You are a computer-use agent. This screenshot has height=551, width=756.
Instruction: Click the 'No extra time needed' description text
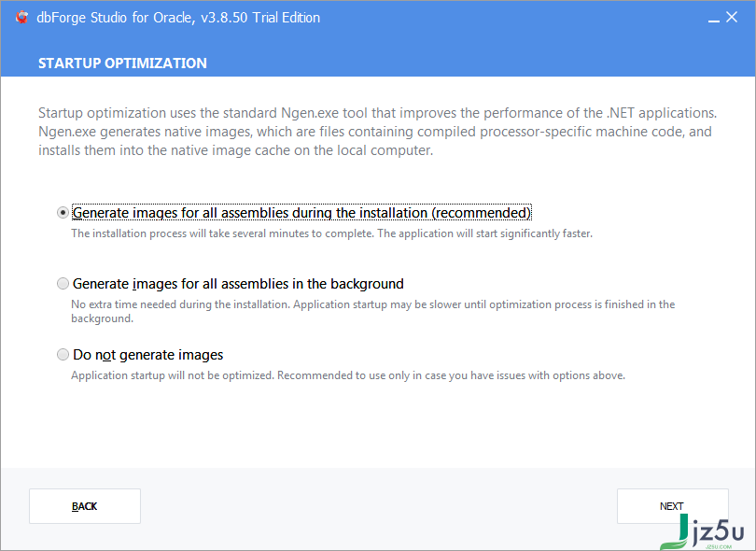(372, 311)
